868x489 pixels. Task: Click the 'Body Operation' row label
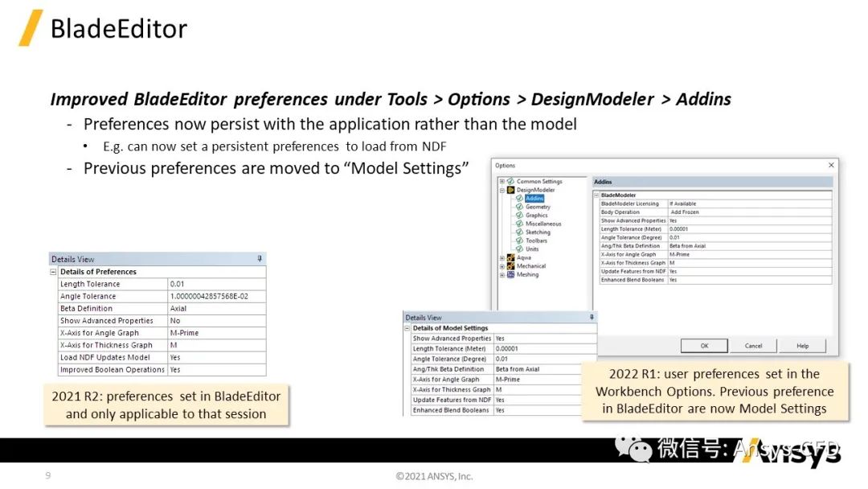620,212
